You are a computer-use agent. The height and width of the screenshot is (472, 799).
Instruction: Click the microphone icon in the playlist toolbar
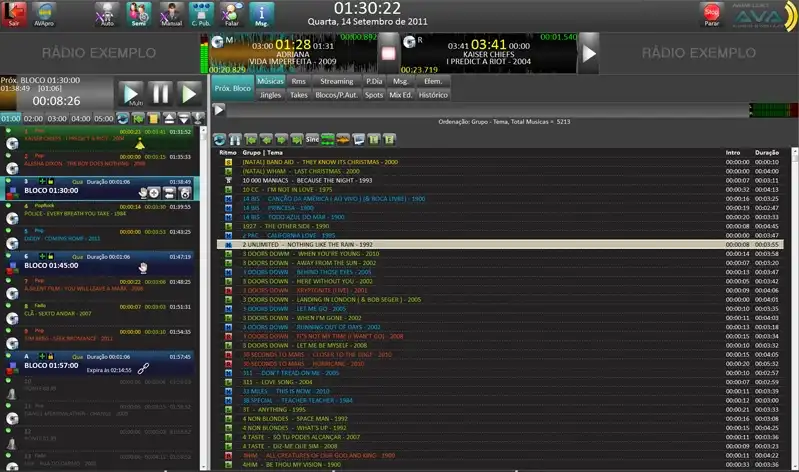pyautogui.click(x=198, y=119)
